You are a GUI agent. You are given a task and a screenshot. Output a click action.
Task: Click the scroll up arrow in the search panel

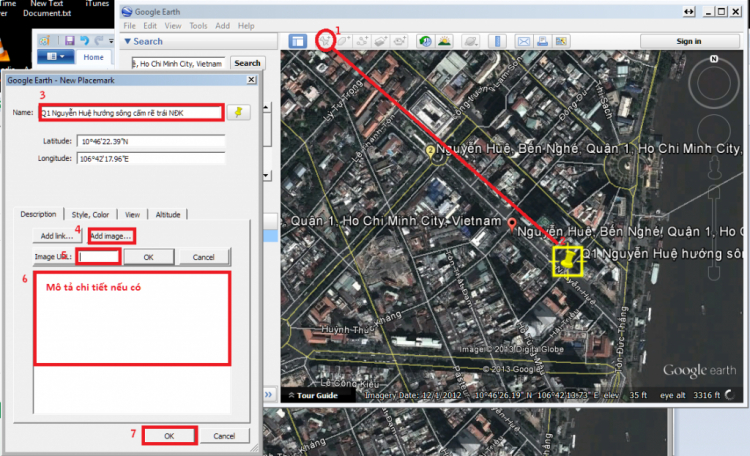(266, 107)
